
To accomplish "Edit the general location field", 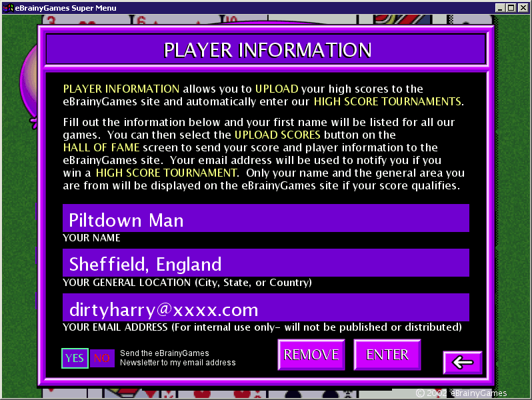I will [266, 263].
